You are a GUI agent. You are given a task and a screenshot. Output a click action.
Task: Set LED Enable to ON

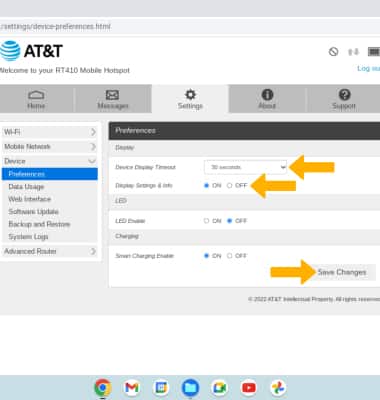206,221
